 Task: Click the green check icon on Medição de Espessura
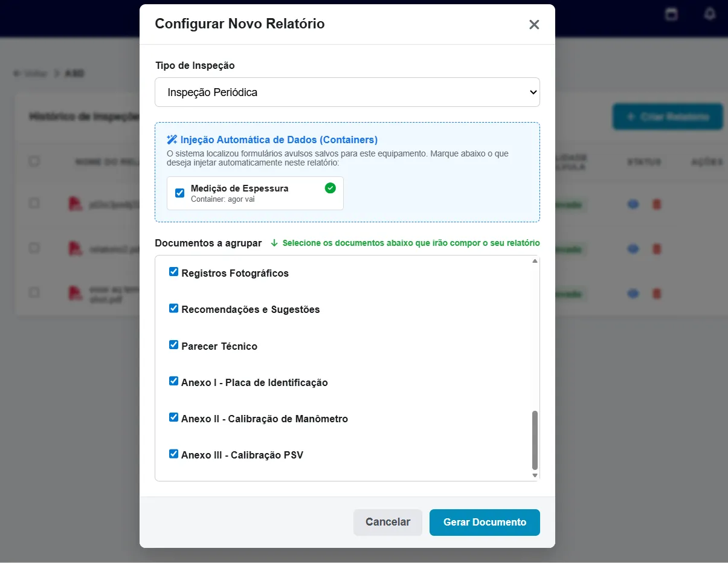pyautogui.click(x=330, y=188)
